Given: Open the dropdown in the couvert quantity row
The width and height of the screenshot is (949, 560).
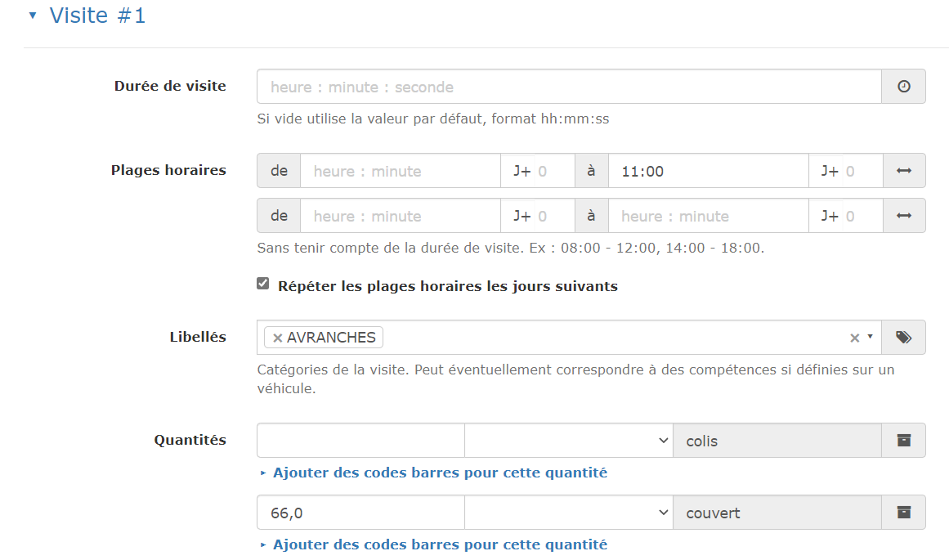Looking at the screenshot, I should (x=569, y=513).
